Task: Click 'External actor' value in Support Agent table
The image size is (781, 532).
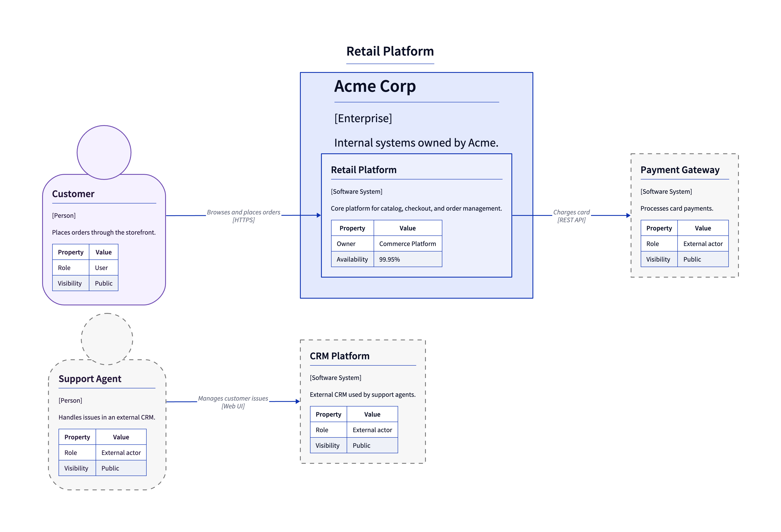Action: (x=121, y=453)
